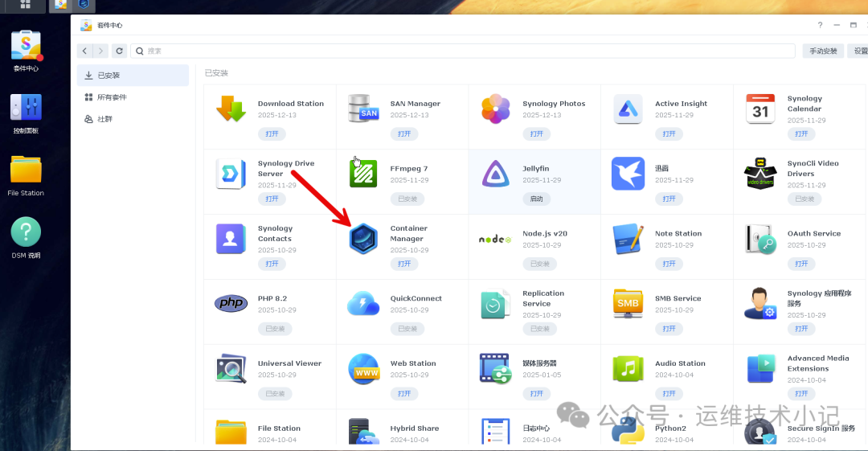Select the All Packages sidebar tab
This screenshot has width=868, height=451.
133,97
